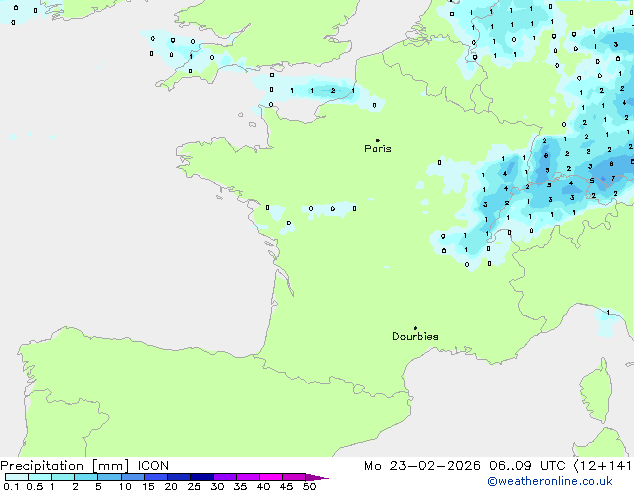The height and width of the screenshot is (490, 634).
Task: Click the Dourbies city marker dot
Action: [x=415, y=328]
